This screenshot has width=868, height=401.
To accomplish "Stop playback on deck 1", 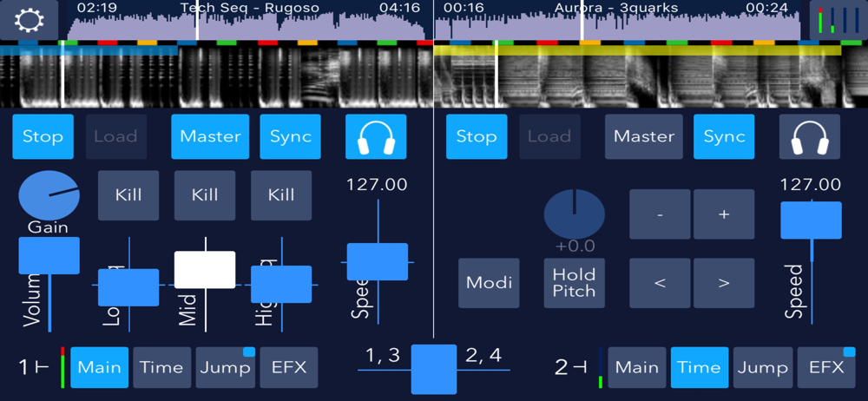I will click(x=43, y=137).
